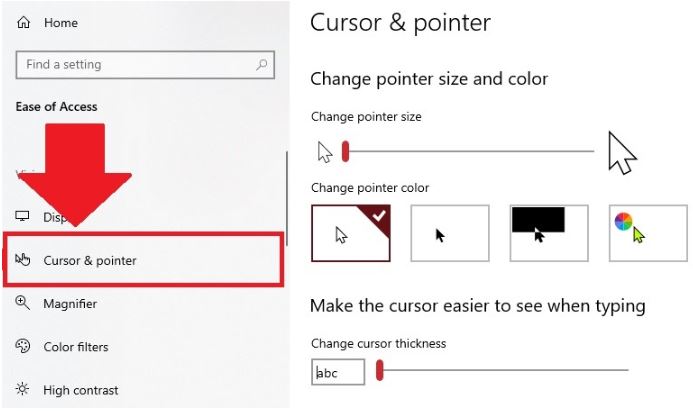
Task: Click the small pointer icon beside size slider
Action: (324, 152)
